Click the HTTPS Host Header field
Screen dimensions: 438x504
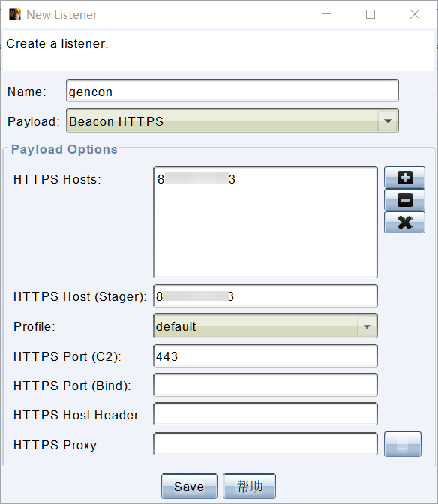[x=265, y=414]
